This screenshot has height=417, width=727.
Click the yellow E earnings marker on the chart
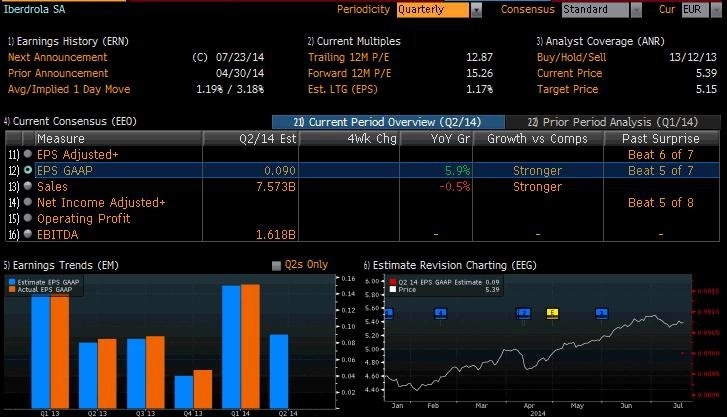pos(552,313)
